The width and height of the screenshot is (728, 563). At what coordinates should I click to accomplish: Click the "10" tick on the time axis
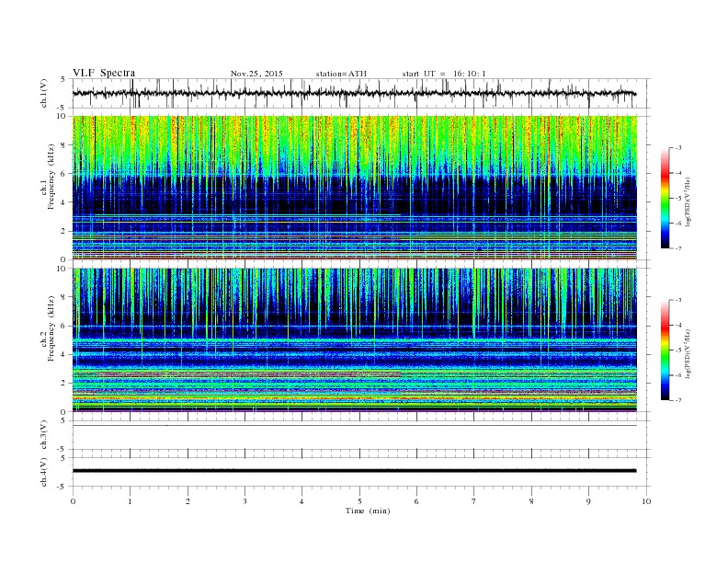[646, 501]
